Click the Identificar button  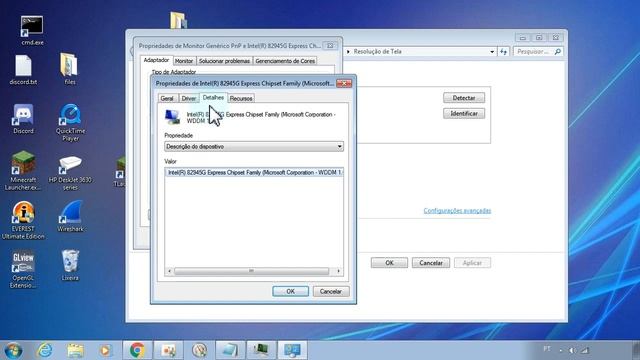point(464,113)
